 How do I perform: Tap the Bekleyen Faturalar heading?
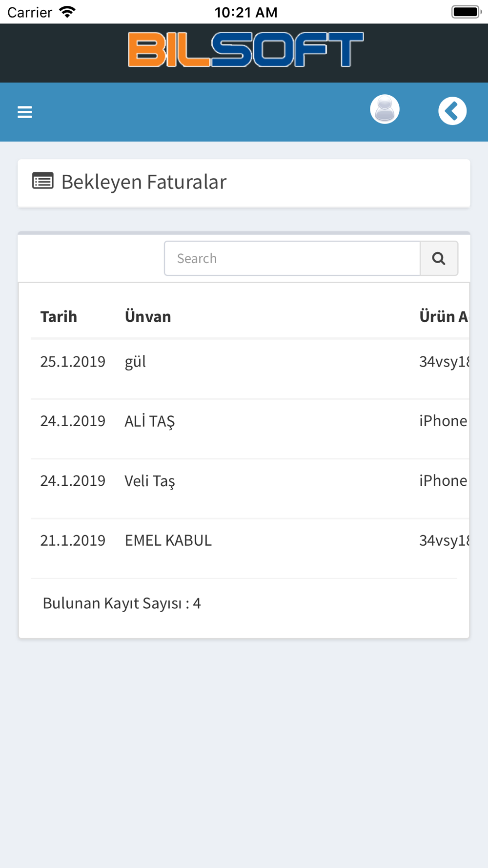[x=144, y=182]
